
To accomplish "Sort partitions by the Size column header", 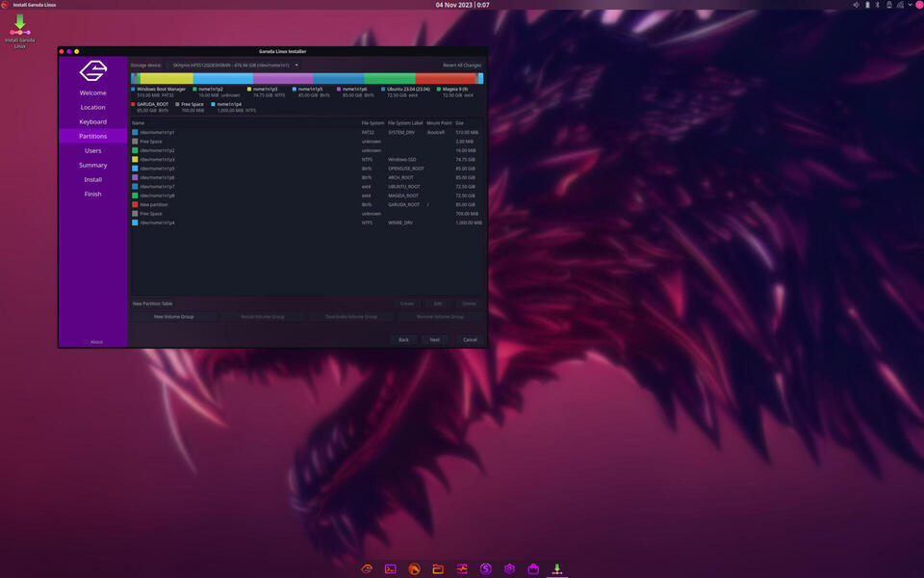I will click(460, 123).
